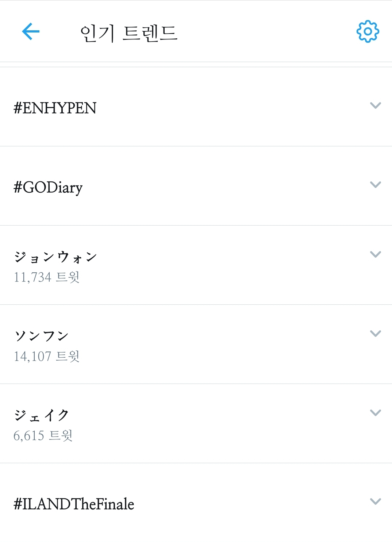This screenshot has height=542, width=392.
Task: Tap the leftward arrow in the header
Action: 31,31
